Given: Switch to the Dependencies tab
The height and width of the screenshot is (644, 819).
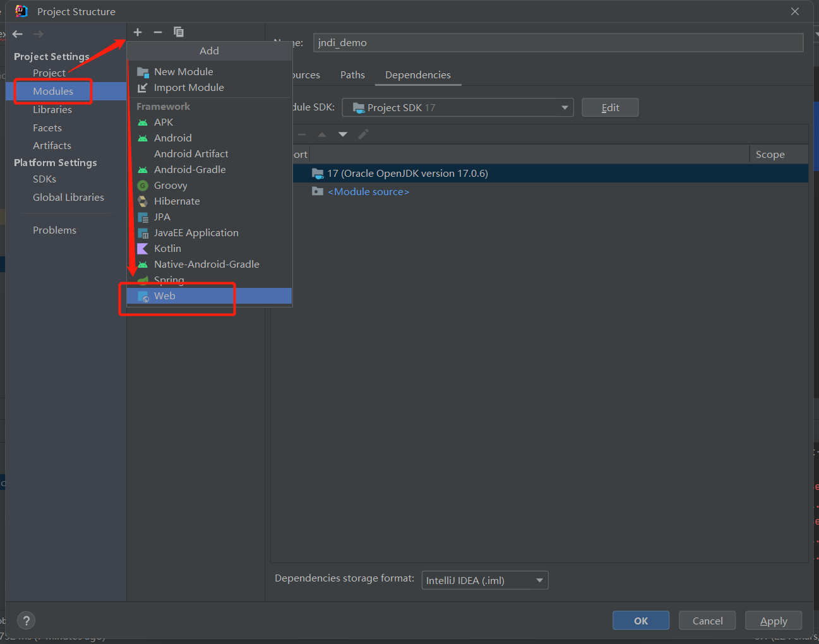Looking at the screenshot, I should (418, 75).
